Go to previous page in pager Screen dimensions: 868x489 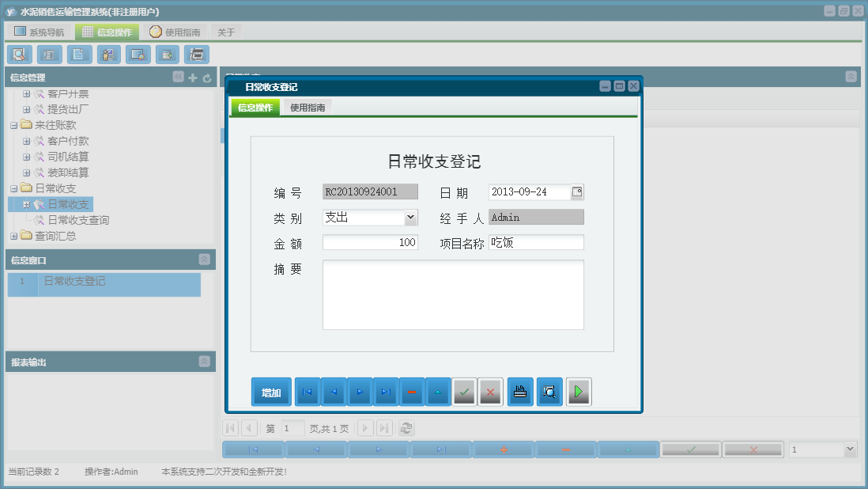tap(249, 428)
